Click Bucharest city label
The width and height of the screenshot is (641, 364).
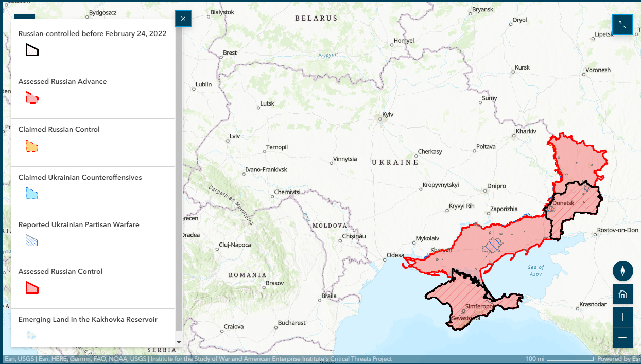pyautogui.click(x=291, y=323)
